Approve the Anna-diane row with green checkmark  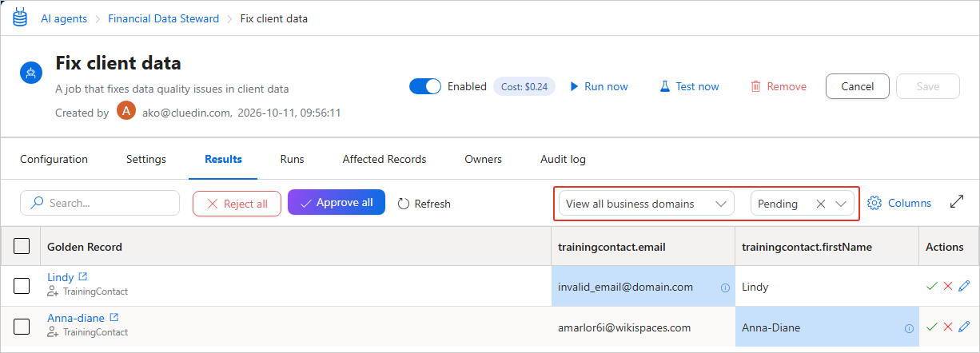pyautogui.click(x=931, y=327)
